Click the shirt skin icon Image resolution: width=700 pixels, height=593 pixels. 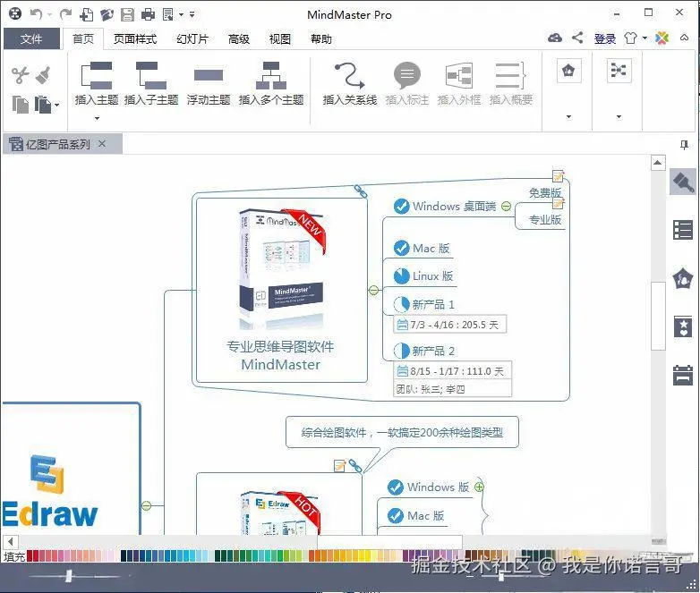(x=630, y=38)
